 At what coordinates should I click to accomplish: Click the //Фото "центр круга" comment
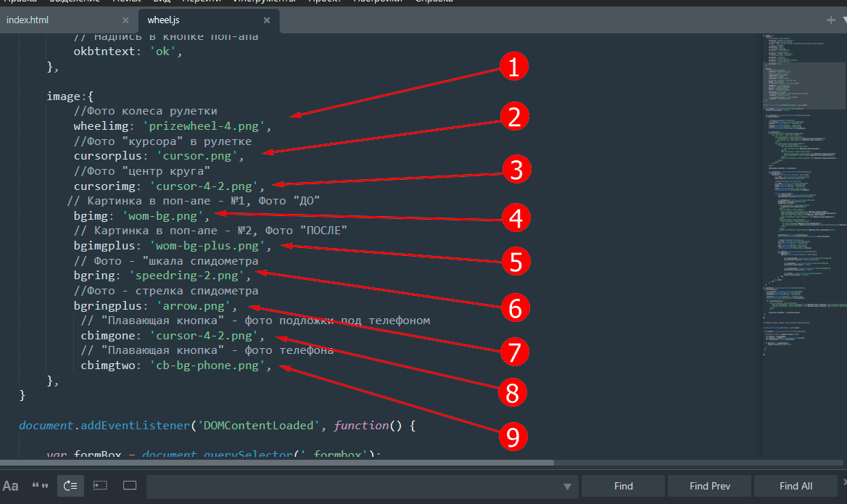click(142, 171)
